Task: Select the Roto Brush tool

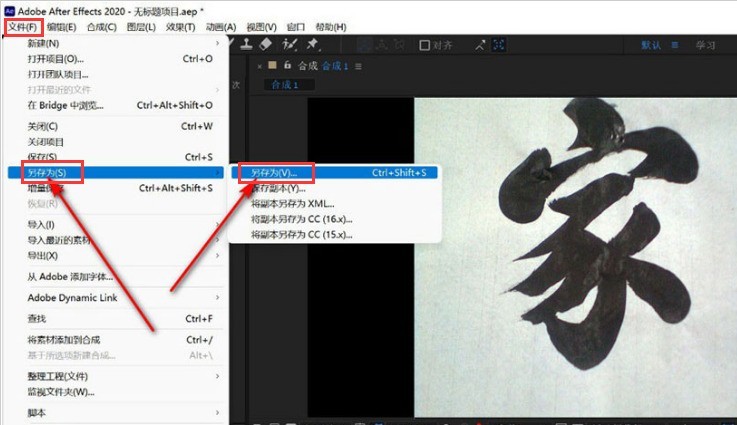Action: click(x=290, y=45)
